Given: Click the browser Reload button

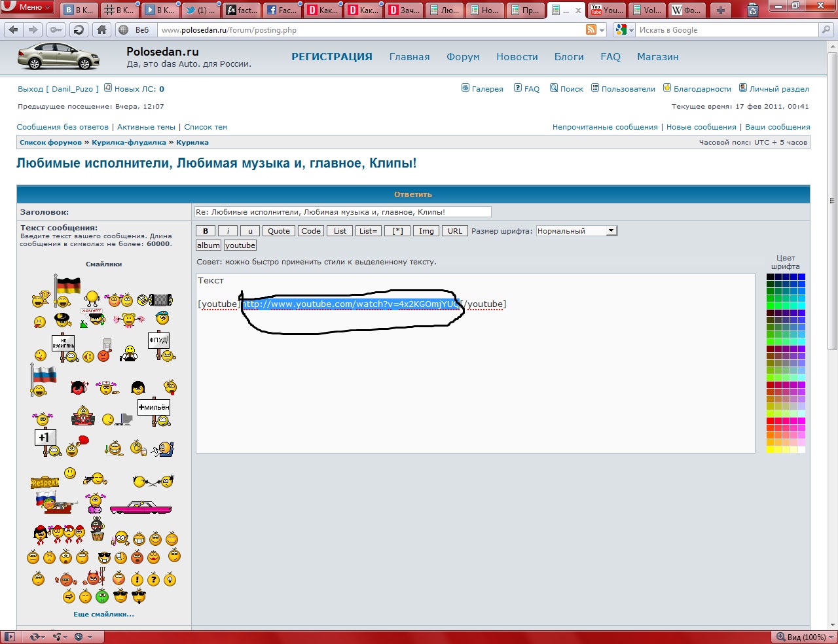Looking at the screenshot, I should tap(79, 30).
